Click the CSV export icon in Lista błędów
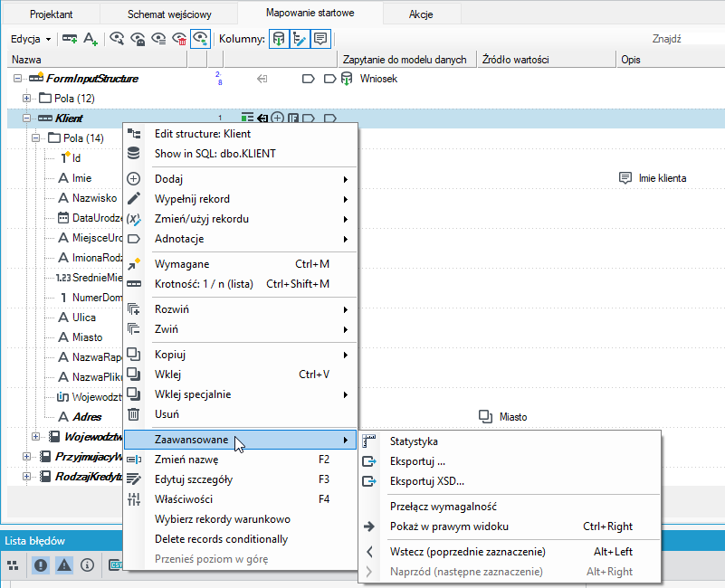The height and width of the screenshot is (588, 725). pyautogui.click(x=115, y=564)
